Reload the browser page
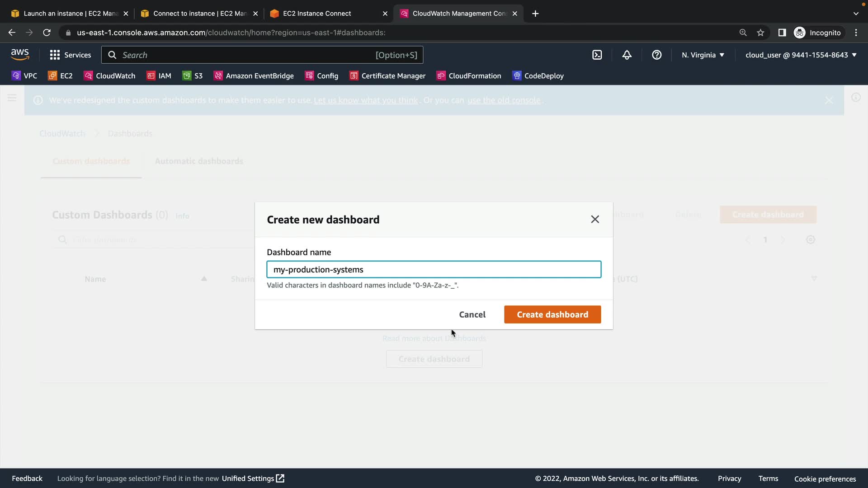Screen dimensions: 868x488 click(x=47, y=33)
